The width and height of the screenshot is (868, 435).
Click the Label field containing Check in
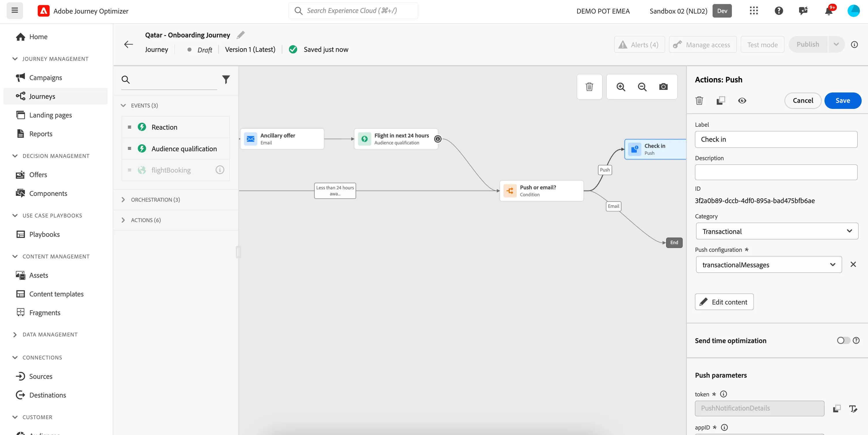776,139
